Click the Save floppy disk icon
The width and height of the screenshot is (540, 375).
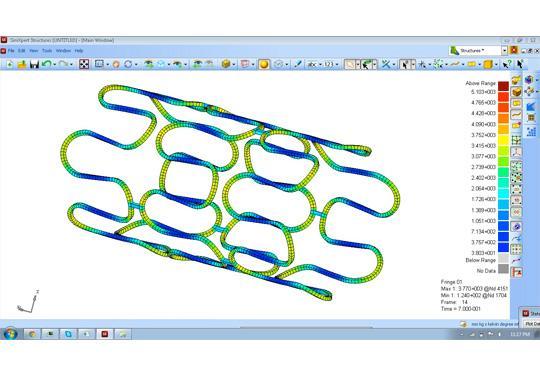pos(34,64)
